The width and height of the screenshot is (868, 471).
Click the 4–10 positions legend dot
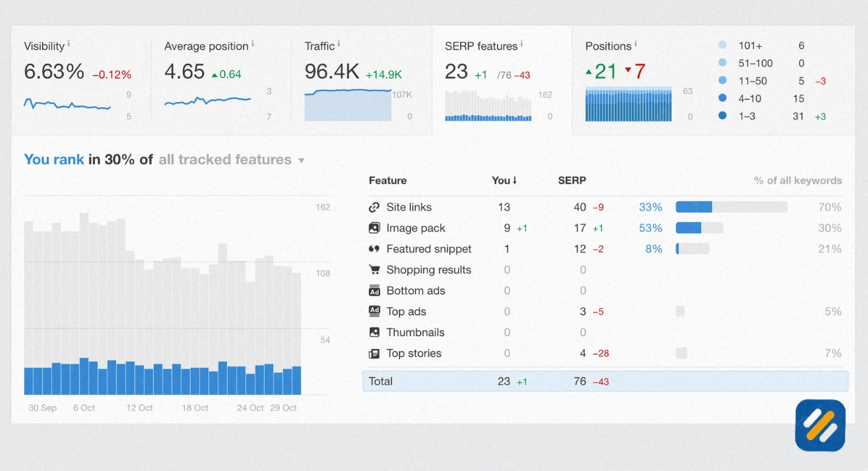click(722, 98)
